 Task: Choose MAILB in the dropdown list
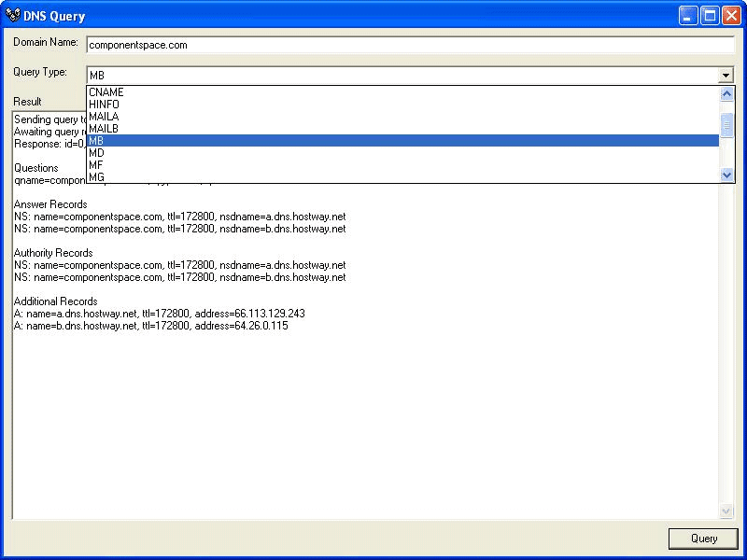[402, 129]
